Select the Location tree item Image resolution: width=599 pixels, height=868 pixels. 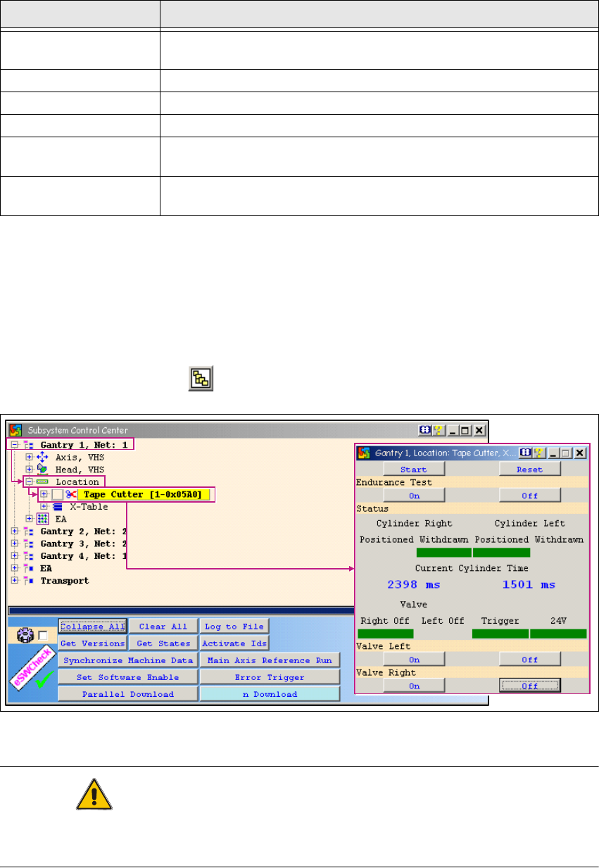77,482
